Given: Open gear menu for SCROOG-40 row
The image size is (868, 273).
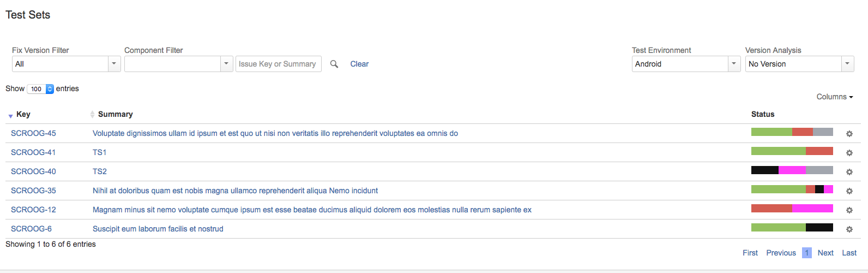Looking at the screenshot, I should [849, 172].
